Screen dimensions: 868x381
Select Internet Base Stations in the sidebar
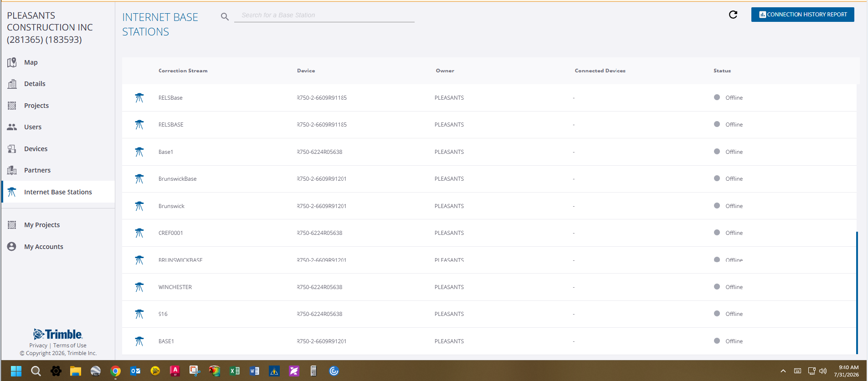[x=58, y=192]
